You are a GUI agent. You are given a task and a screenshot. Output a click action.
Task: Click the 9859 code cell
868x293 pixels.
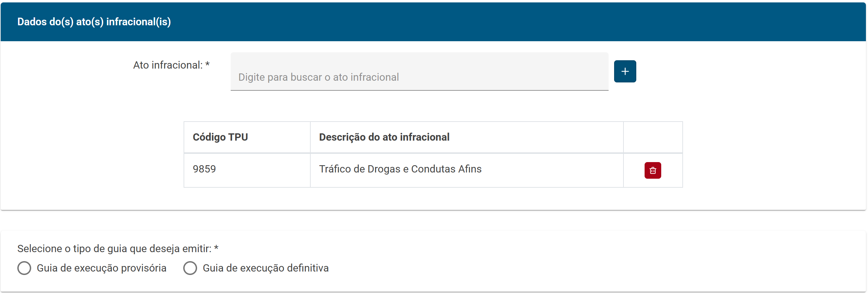pyautogui.click(x=247, y=170)
